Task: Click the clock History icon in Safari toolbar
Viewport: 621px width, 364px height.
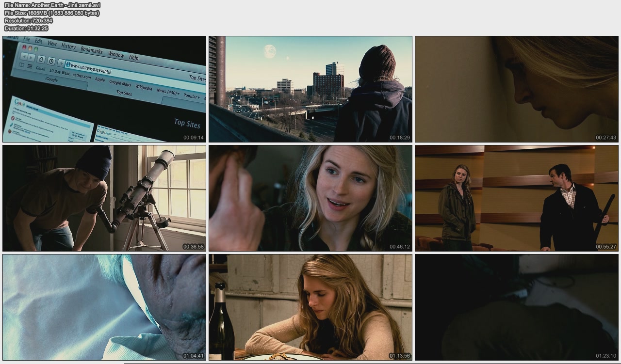Action: coord(51,62)
